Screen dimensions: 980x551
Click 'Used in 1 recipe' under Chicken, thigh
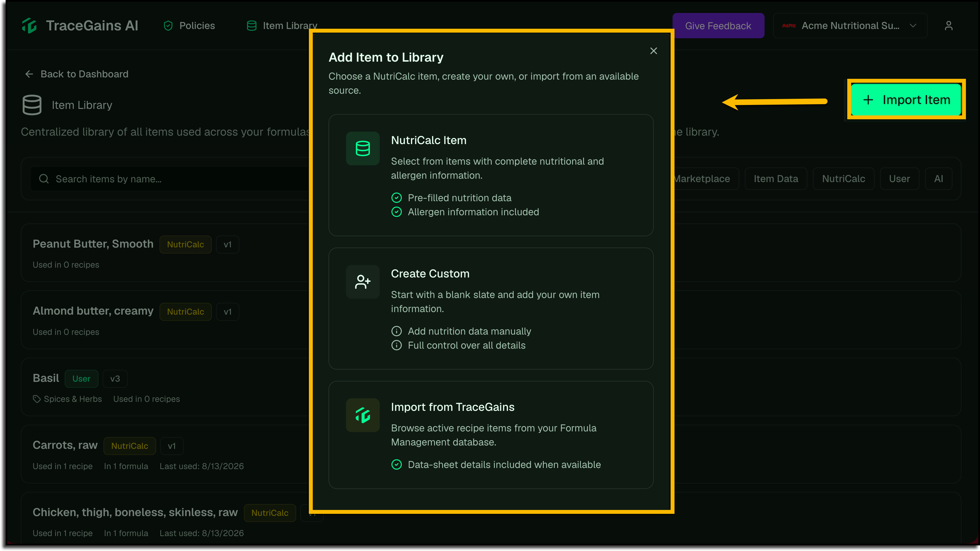(x=62, y=533)
